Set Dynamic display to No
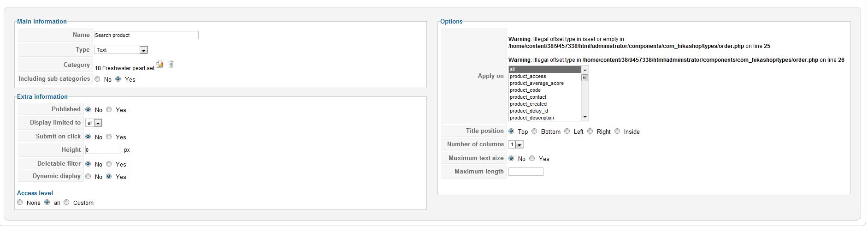Screen dimensions: 868x227 tap(88, 177)
